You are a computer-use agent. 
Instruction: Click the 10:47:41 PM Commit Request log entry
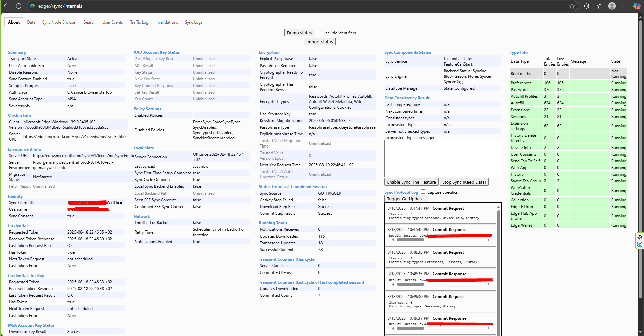click(440, 213)
